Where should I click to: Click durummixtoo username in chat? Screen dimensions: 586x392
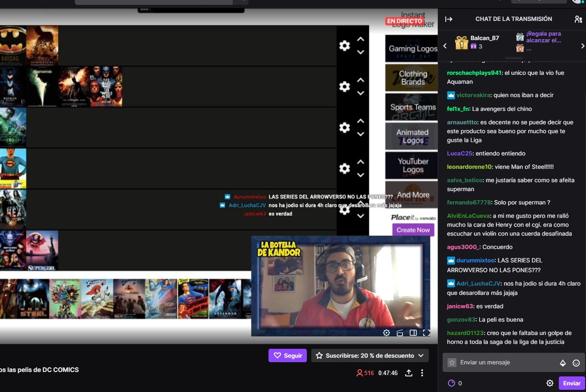tap(475, 260)
